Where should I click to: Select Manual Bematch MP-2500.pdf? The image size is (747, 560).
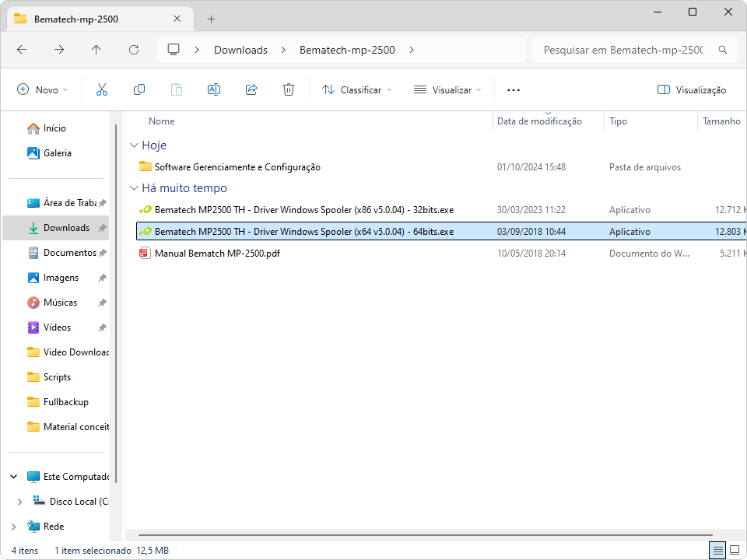coord(209,253)
